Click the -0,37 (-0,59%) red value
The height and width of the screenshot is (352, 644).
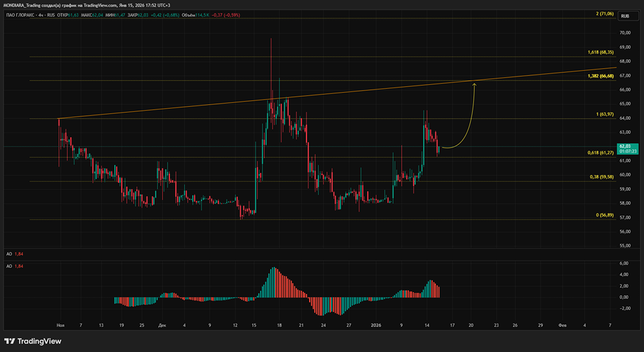[226, 15]
